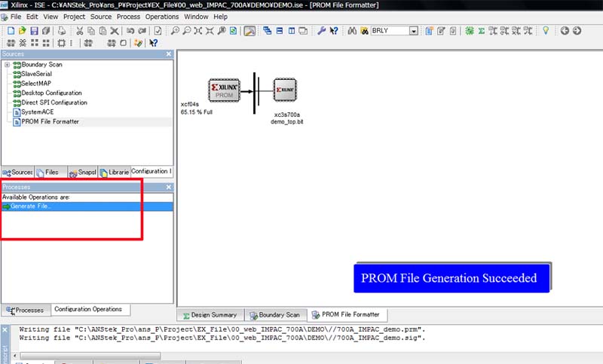The image size is (603, 364).
Task: Open the Project menu
Action: click(74, 17)
